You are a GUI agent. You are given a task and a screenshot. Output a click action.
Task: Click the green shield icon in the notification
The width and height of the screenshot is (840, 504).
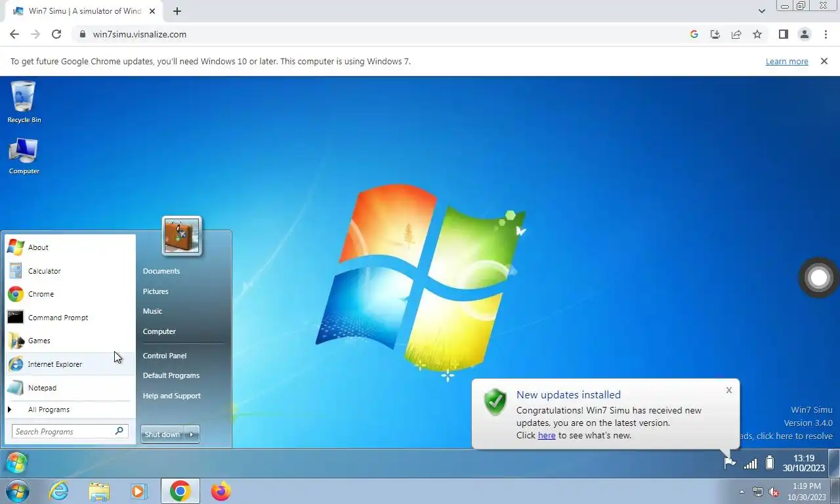pos(495,402)
